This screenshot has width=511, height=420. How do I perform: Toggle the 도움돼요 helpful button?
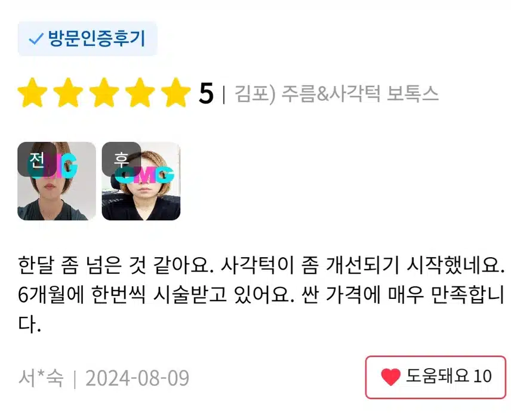435,377
